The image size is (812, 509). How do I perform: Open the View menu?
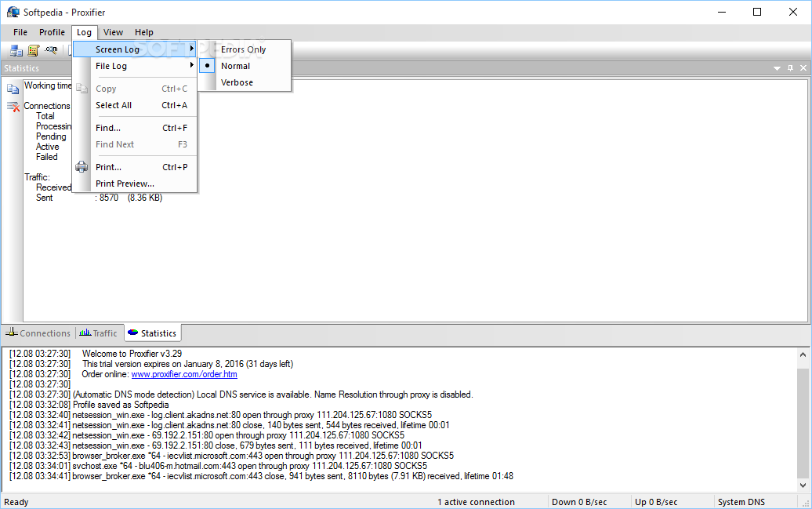tap(113, 32)
